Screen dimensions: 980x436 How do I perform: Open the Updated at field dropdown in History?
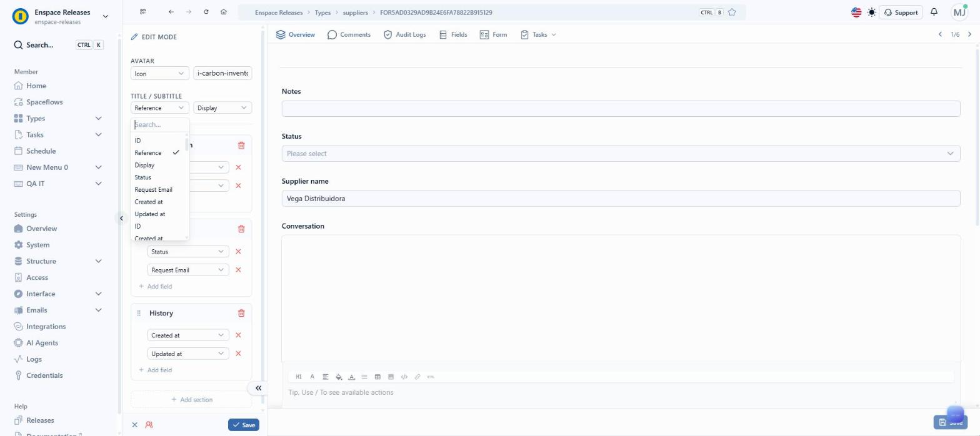pos(188,354)
